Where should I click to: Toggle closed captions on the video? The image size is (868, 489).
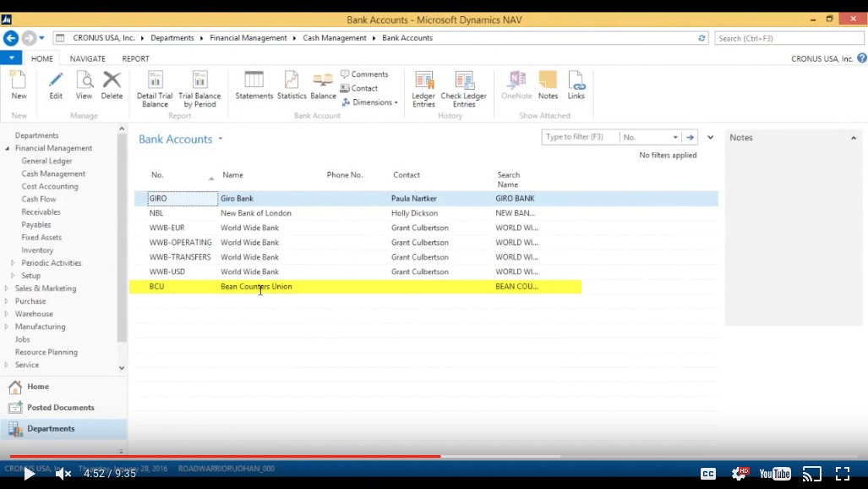(708, 474)
